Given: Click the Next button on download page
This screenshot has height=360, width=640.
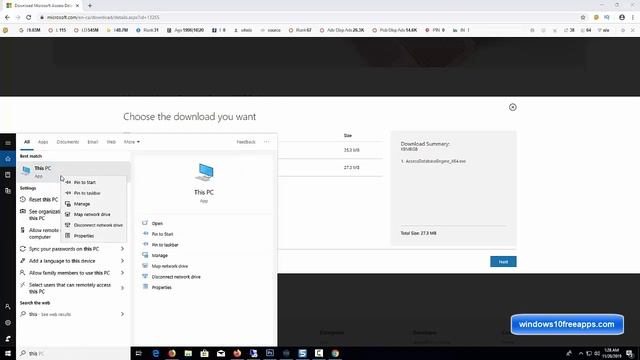Looking at the screenshot, I should click(503, 262).
